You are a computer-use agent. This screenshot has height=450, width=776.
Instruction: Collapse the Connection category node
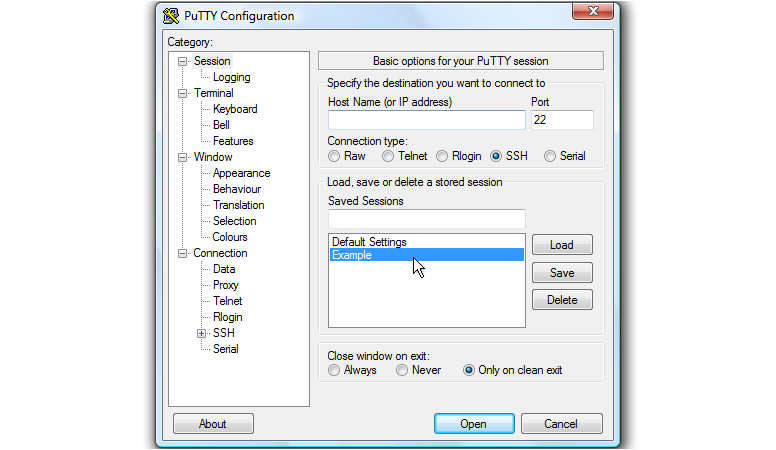182,253
